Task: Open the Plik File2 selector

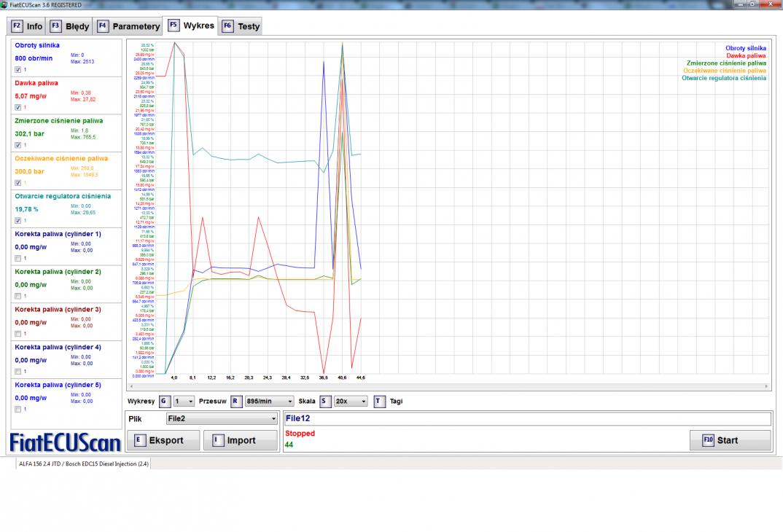Action: pyautogui.click(x=222, y=419)
